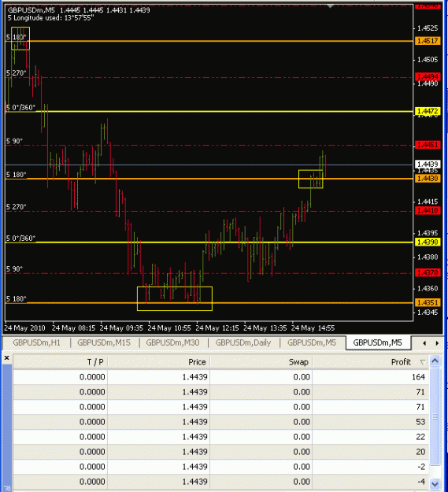Click the scroll-up arrow of orders list

435,361
